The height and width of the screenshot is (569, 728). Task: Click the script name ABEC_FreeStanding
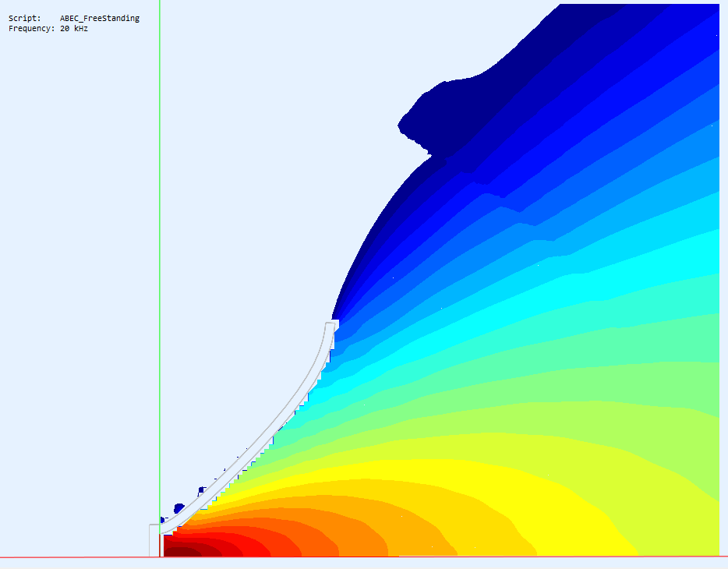[x=99, y=18]
